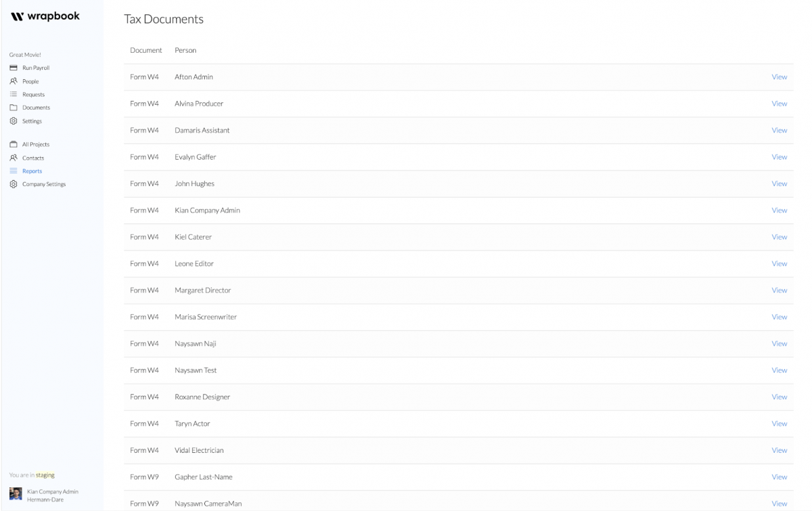Click the project Settings gear icon

[x=13, y=121]
